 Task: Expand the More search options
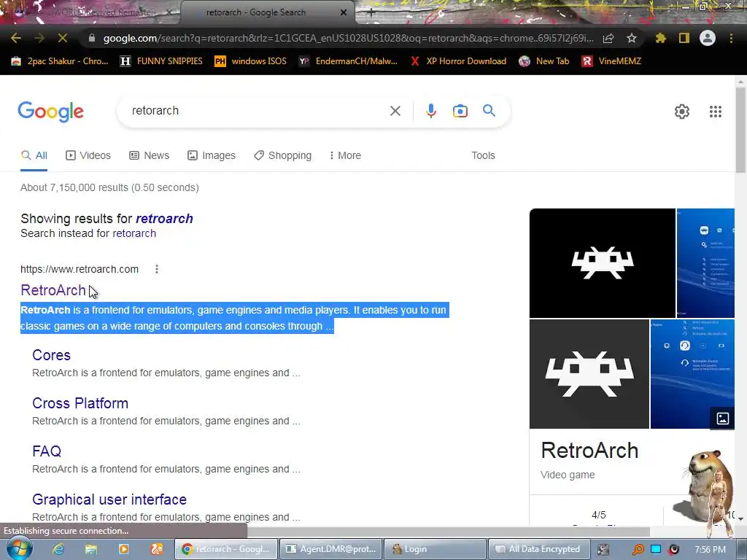pyautogui.click(x=345, y=155)
